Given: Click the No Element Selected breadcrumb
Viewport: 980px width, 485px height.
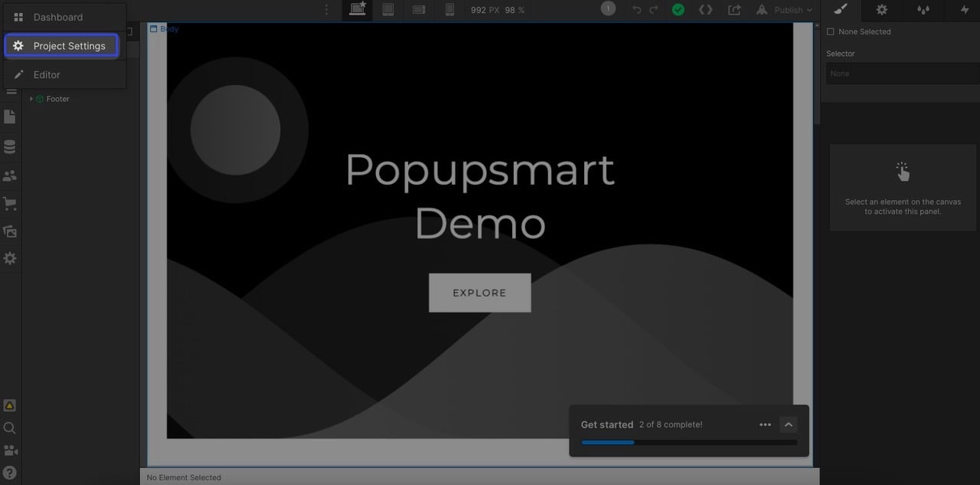Looking at the screenshot, I should 184,477.
